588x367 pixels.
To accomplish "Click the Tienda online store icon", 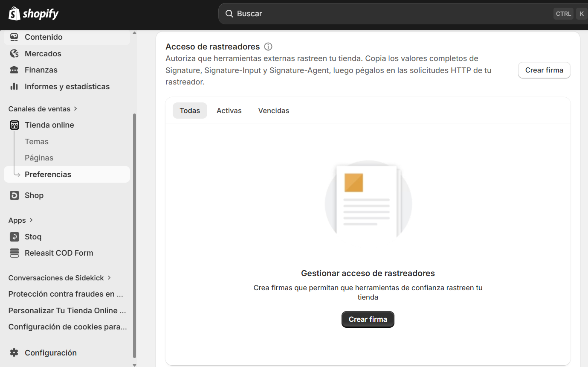I will (14, 125).
